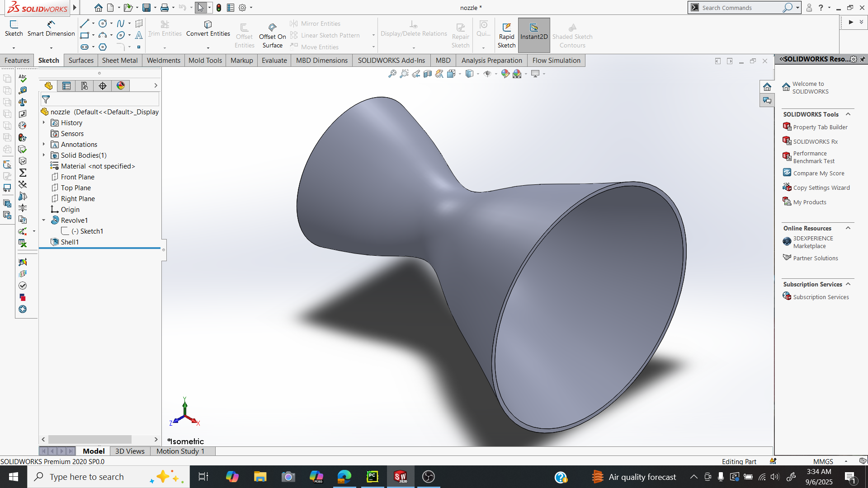Open Property Tab Builder link

click(820, 127)
